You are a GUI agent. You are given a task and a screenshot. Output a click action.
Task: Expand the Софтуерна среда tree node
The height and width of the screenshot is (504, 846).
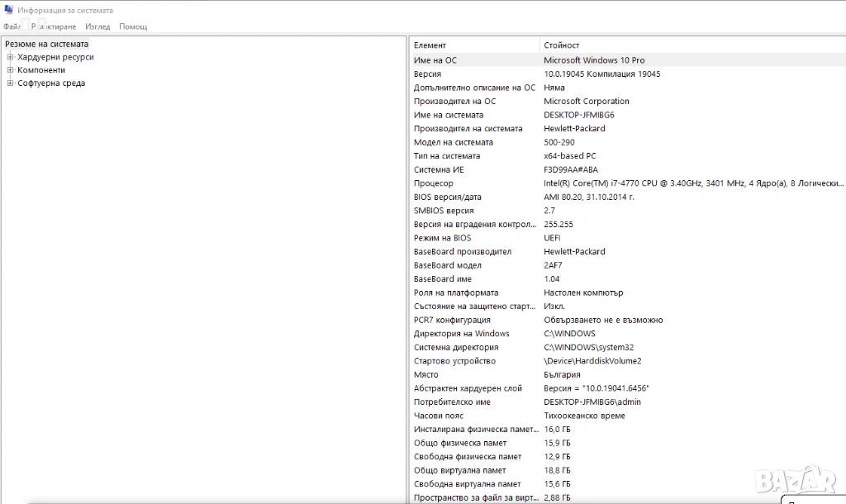[x=11, y=83]
